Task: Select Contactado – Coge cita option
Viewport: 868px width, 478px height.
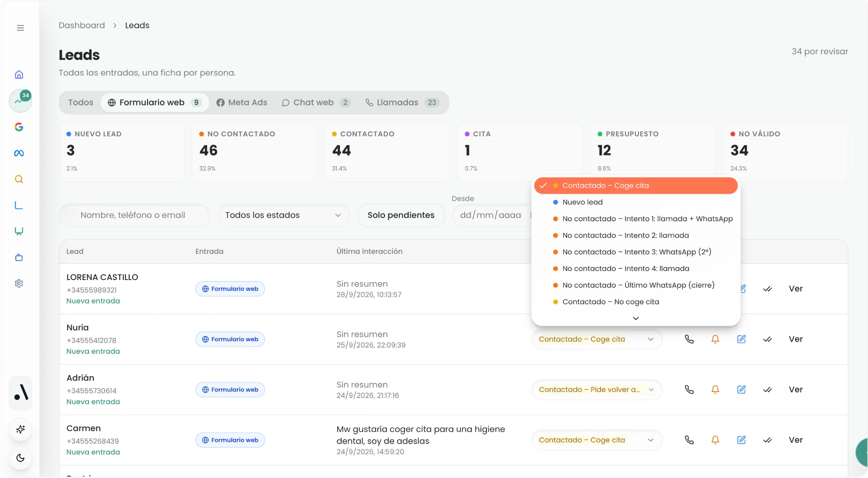Action: 636,185
